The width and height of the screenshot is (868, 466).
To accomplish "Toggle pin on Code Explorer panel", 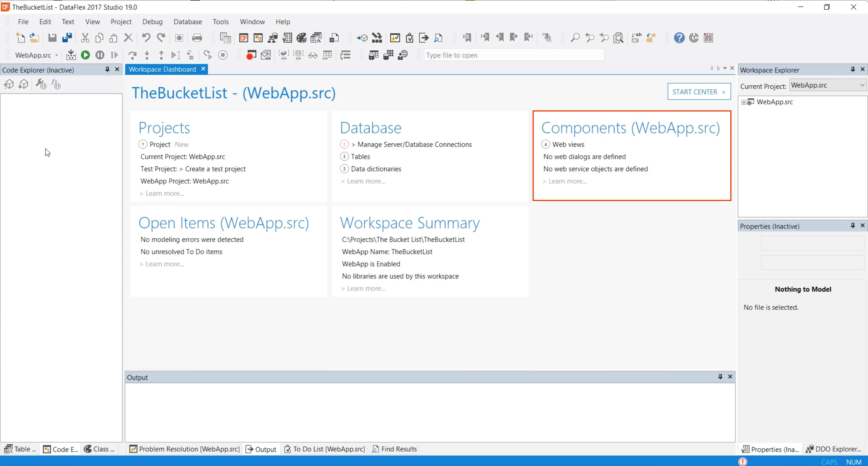I will tap(107, 69).
